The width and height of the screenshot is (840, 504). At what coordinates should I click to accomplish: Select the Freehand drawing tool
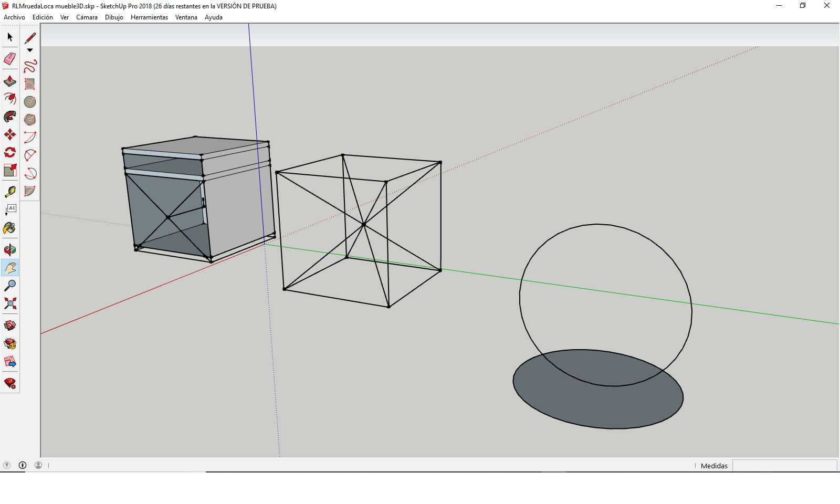tap(30, 66)
